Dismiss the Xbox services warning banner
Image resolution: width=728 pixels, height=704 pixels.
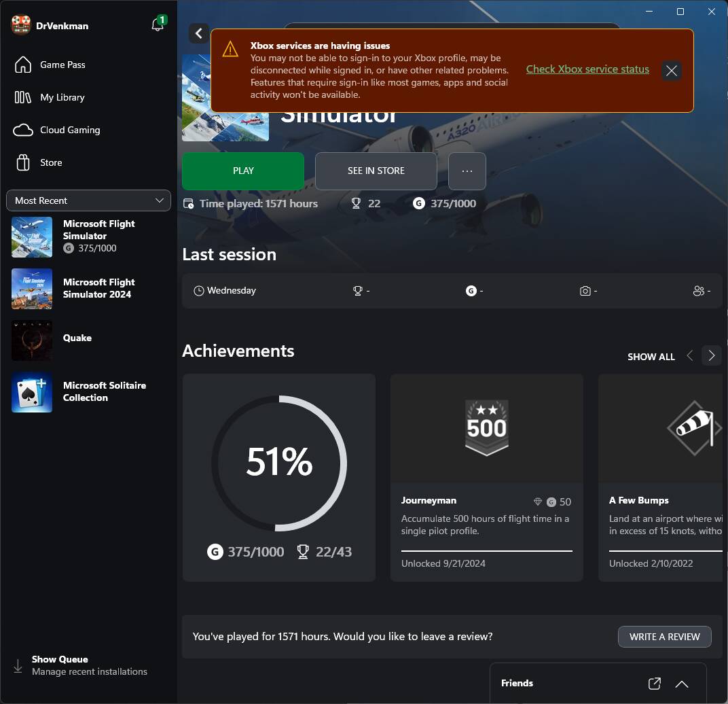click(671, 71)
